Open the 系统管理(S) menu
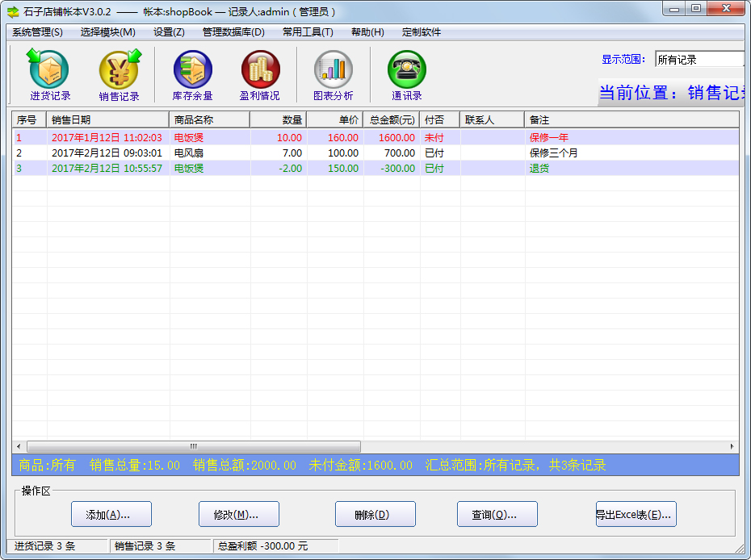The image size is (751, 560). 37,32
